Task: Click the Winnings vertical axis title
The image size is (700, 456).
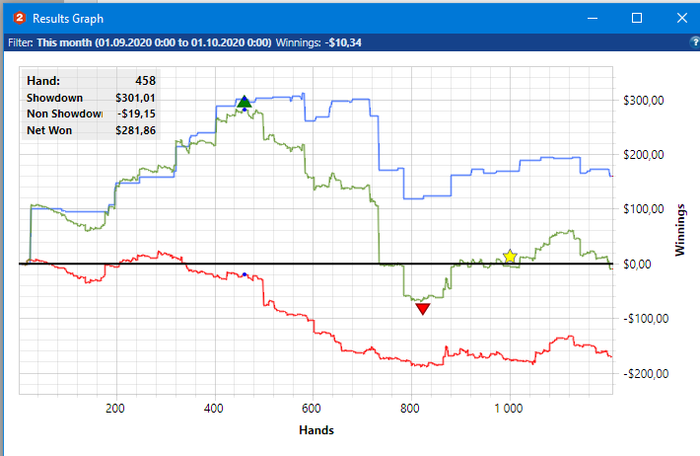Action: tap(680, 230)
